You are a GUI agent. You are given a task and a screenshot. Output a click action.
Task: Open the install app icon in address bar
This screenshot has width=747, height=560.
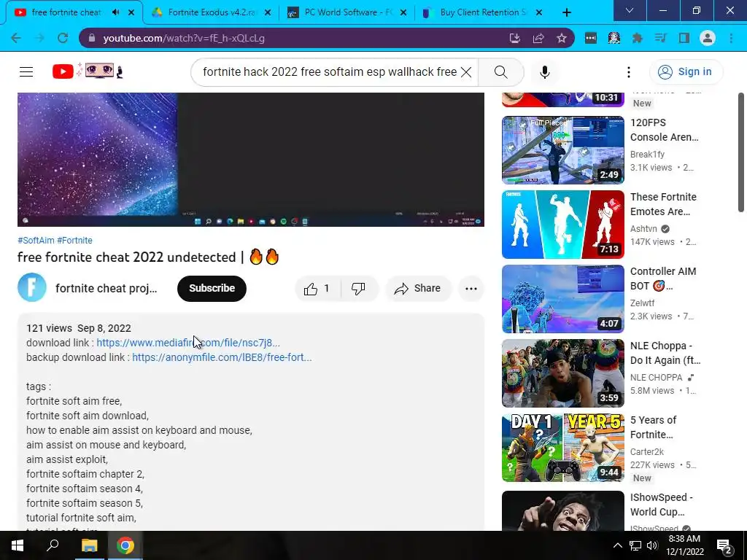pyautogui.click(x=514, y=38)
